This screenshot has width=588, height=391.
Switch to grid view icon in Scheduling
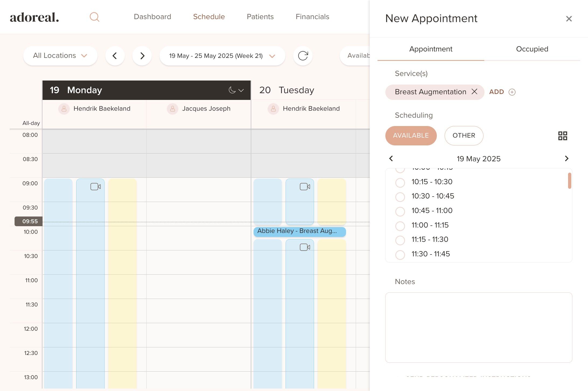click(562, 136)
